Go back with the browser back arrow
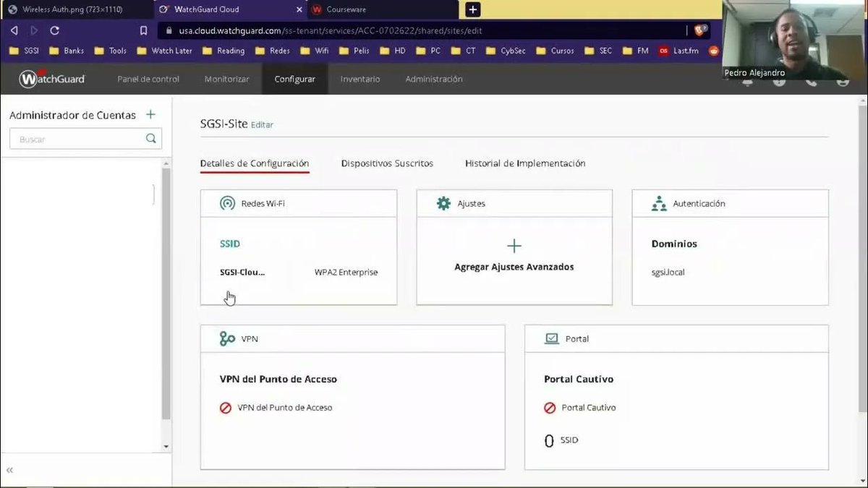Image resolution: width=868 pixels, height=488 pixels. 14,31
